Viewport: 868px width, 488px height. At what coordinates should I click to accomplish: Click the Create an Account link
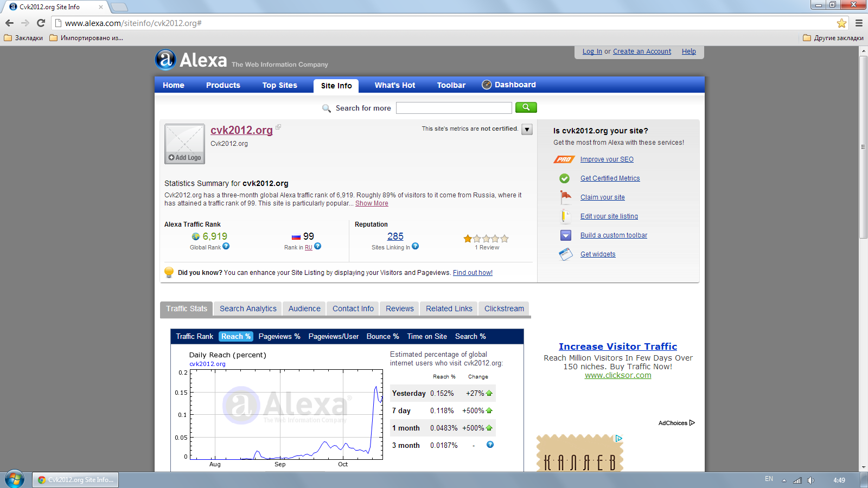[x=642, y=52]
